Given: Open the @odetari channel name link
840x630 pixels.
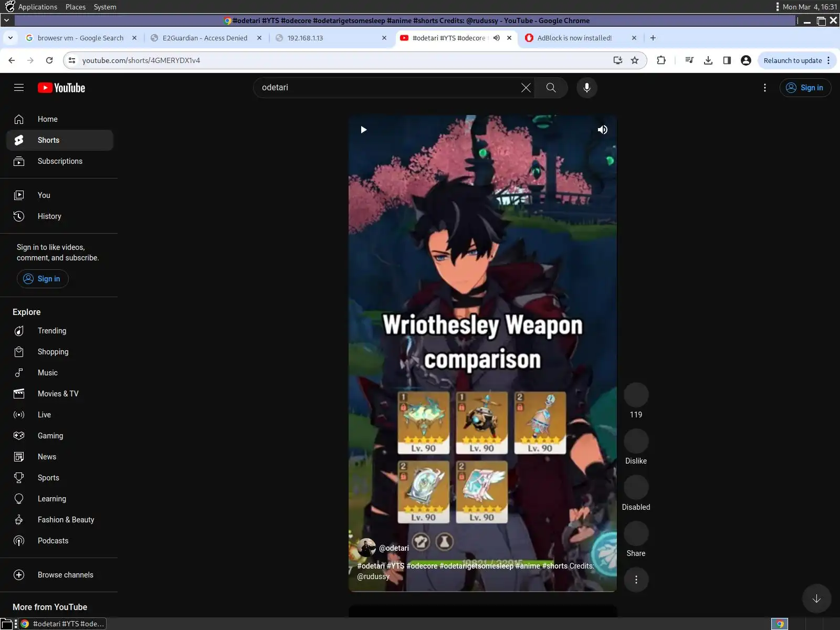Looking at the screenshot, I should 394,548.
